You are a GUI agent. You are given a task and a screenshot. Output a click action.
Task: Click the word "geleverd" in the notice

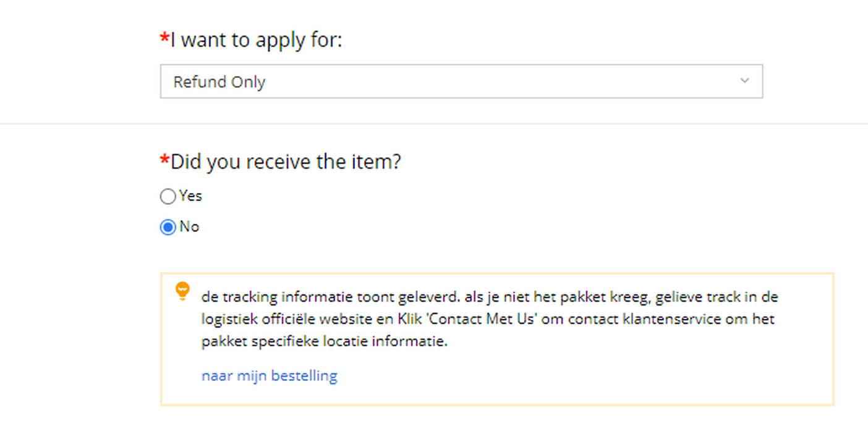[x=428, y=297]
